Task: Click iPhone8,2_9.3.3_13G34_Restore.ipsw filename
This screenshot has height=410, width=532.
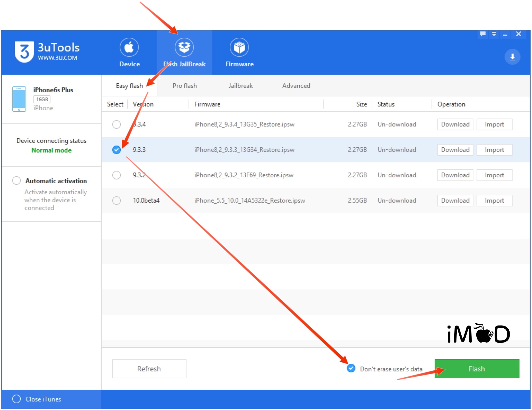Action: click(x=244, y=150)
